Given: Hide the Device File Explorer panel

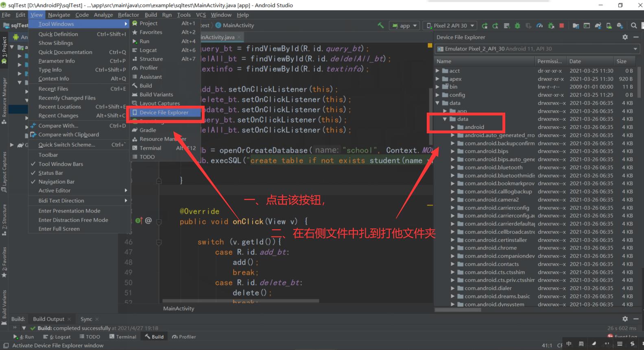Looking at the screenshot, I should coord(636,37).
